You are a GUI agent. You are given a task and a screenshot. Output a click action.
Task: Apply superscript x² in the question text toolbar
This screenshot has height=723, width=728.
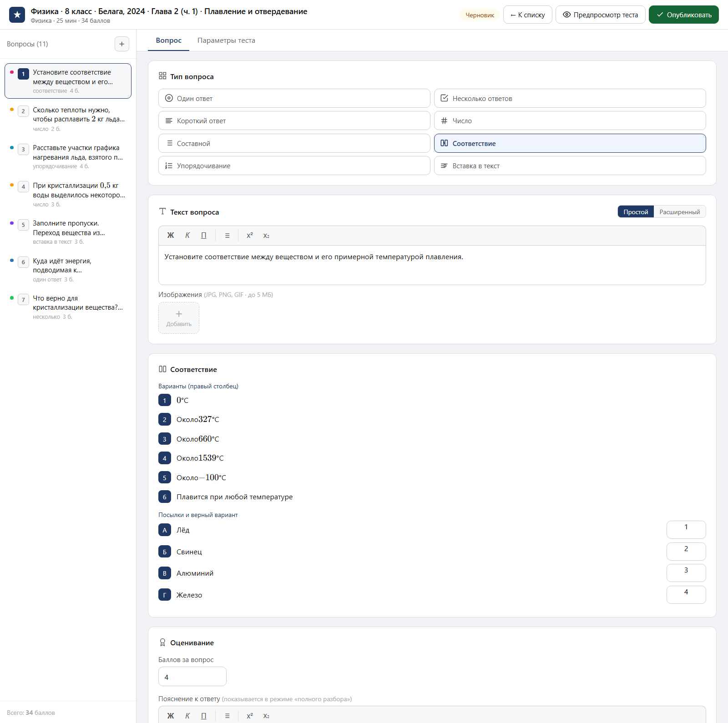(250, 236)
